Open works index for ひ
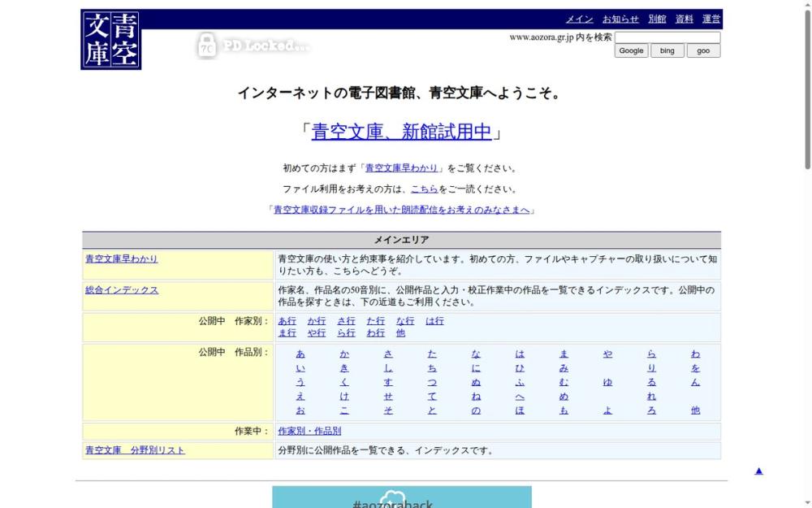Viewport: 812px width, 508px height. point(520,368)
